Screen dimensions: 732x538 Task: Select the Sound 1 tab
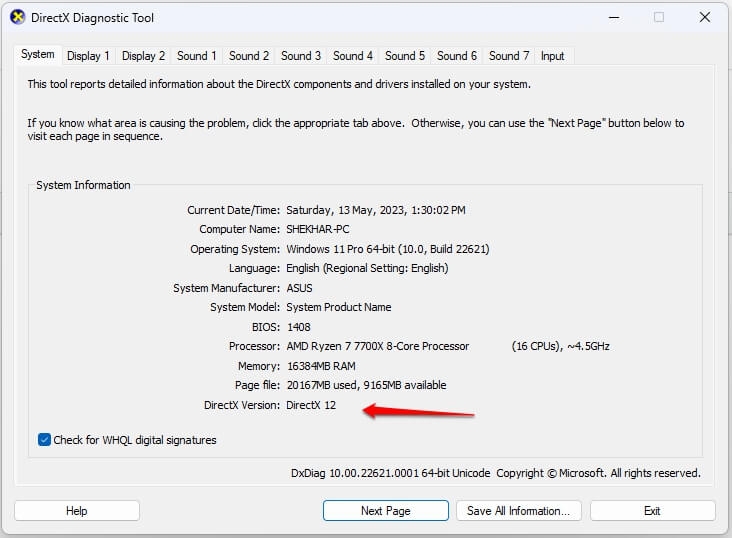(x=197, y=56)
